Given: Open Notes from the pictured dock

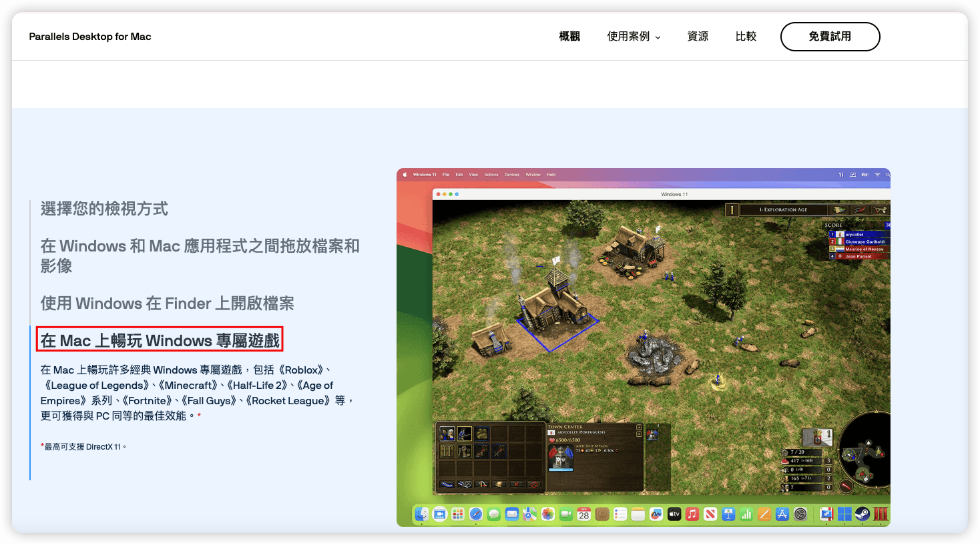Looking at the screenshot, I should click(x=638, y=514).
